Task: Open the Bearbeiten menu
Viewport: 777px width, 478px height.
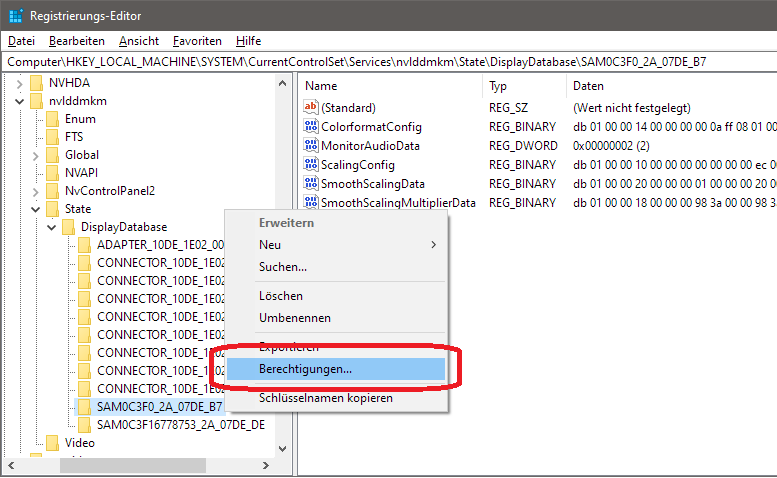Action: point(77,41)
